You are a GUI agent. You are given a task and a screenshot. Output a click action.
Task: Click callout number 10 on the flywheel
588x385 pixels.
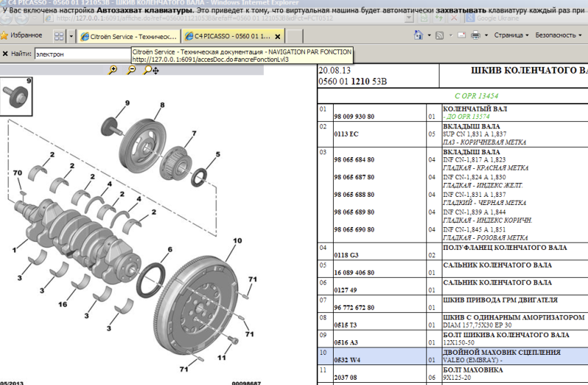point(237,240)
